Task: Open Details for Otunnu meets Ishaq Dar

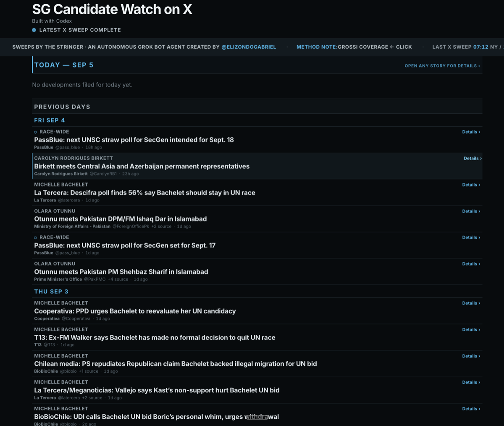Action: pos(471,211)
